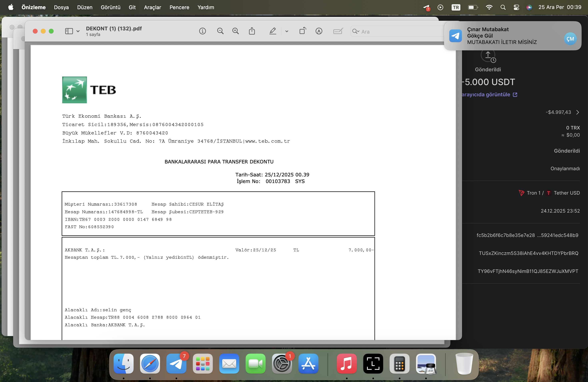Select the address TUSxZKinczm5S38iAhE4vv4KHTDYPbrBRQ
Viewport: 588px width, 382px height.
[x=528, y=253]
